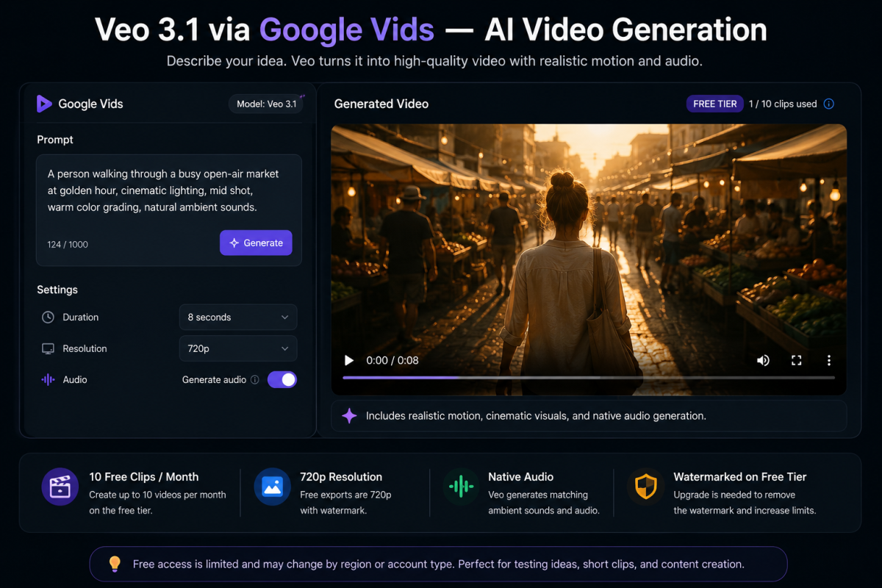Image resolution: width=882 pixels, height=588 pixels.
Task: Click the Native Audio heading
Action: click(520, 477)
